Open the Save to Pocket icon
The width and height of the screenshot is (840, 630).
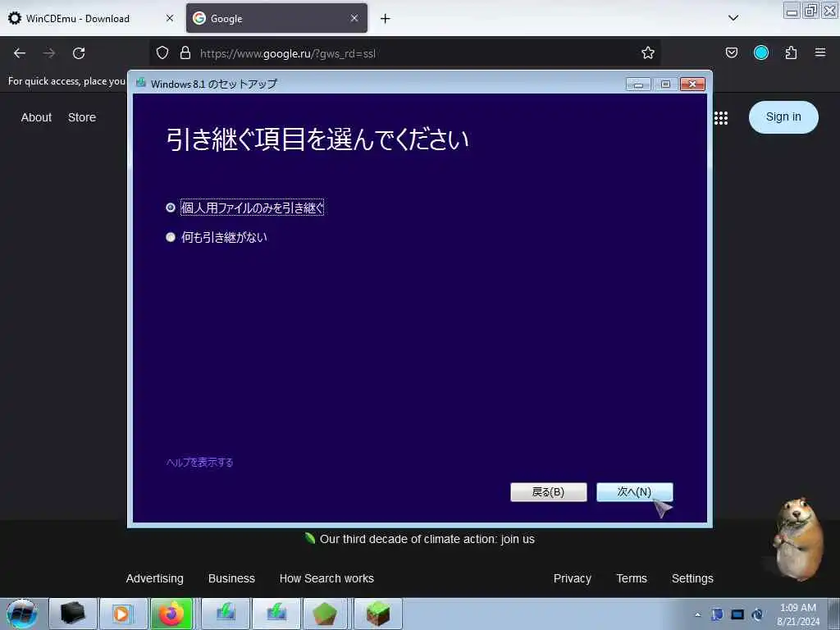pyautogui.click(x=731, y=52)
